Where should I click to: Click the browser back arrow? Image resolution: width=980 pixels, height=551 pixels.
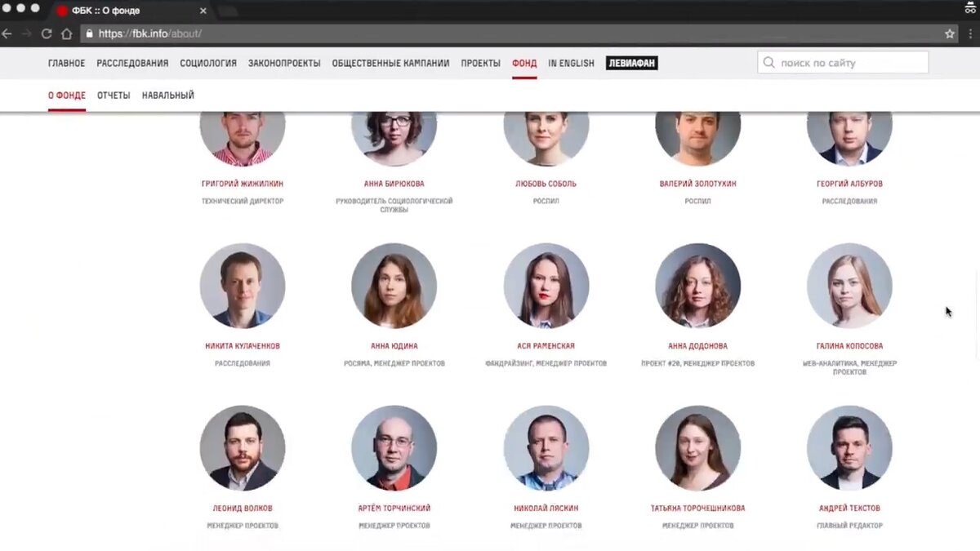coord(7,33)
